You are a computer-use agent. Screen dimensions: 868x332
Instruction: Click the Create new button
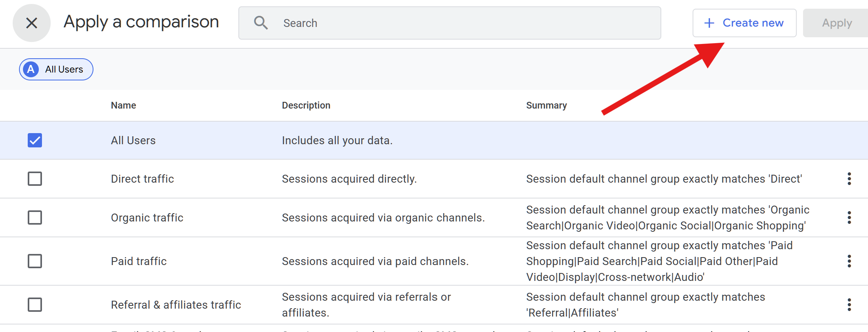point(744,23)
